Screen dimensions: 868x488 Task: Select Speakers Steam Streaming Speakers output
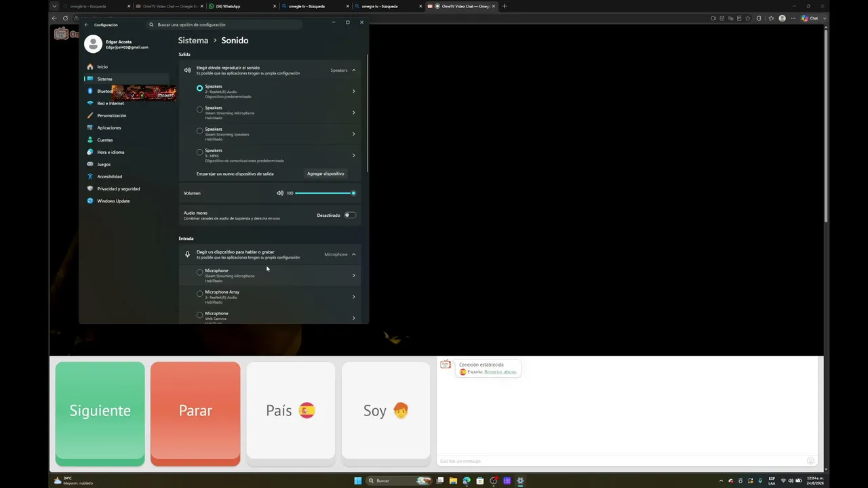[199, 130]
